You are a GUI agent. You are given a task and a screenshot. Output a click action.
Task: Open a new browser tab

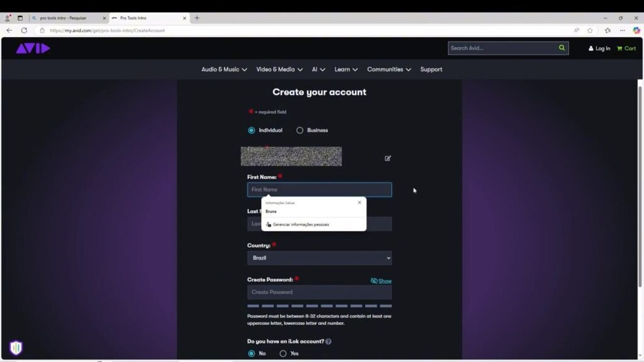tap(197, 18)
